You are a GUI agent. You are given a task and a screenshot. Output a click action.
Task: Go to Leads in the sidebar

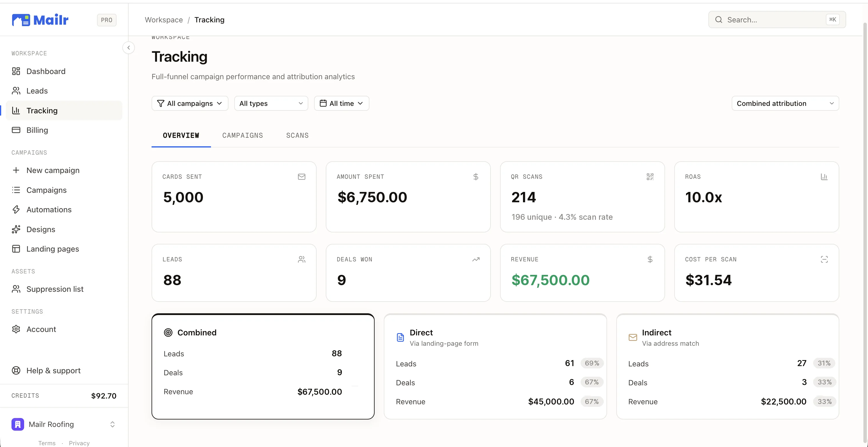click(x=64, y=91)
